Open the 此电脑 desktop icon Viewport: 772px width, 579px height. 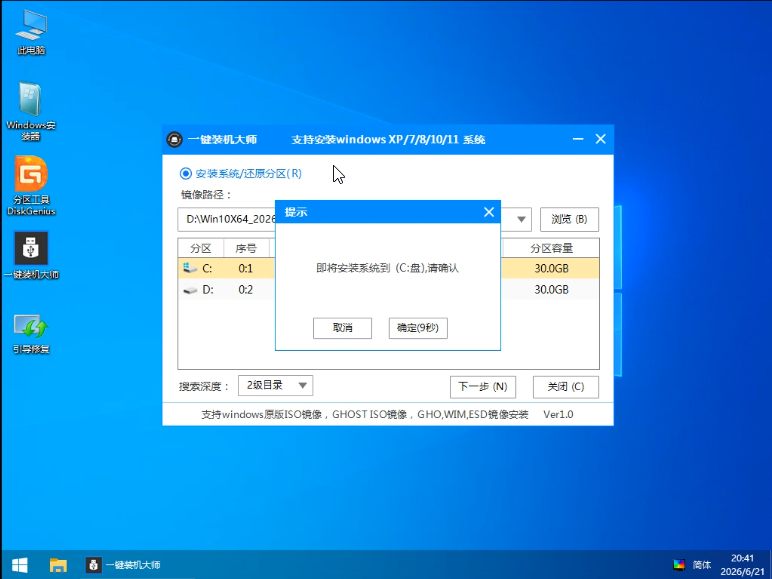point(31,32)
